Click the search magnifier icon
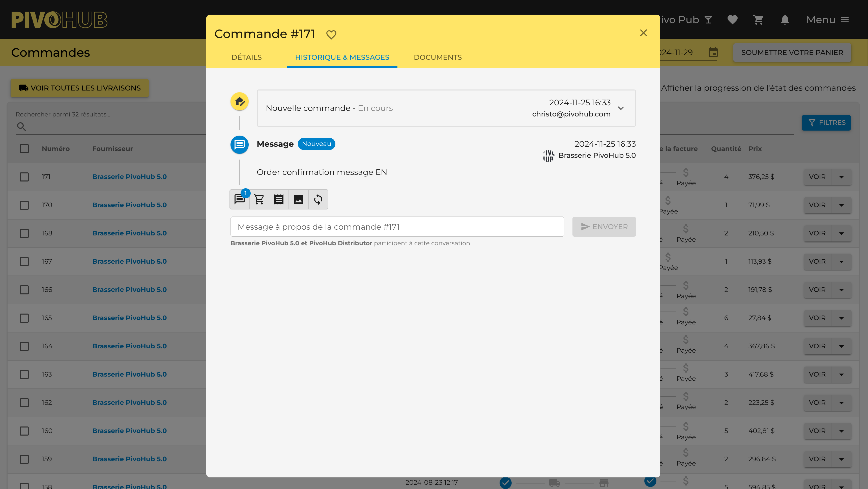 [21, 127]
